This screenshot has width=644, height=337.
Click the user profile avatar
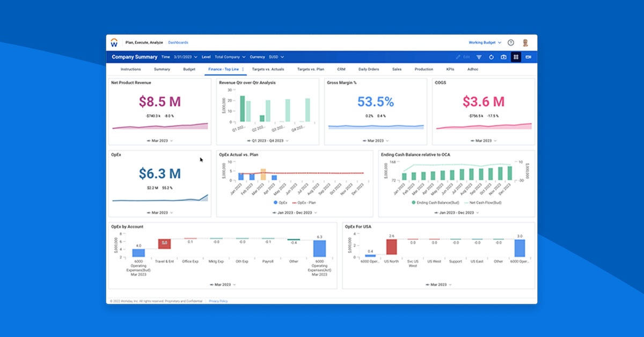[525, 42]
